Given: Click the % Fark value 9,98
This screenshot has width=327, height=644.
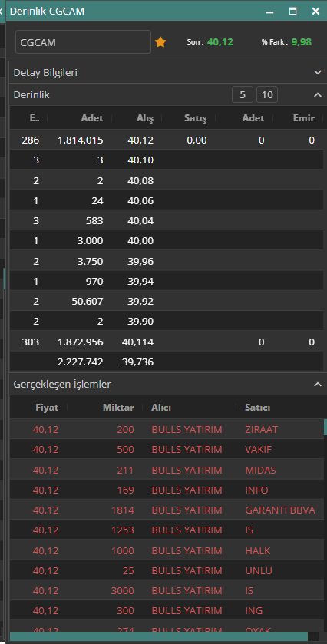Looking at the screenshot, I should tap(302, 42).
